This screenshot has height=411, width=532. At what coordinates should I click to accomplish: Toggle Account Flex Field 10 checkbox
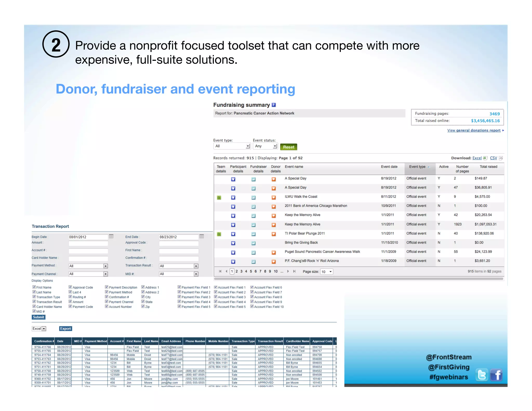(252, 306)
